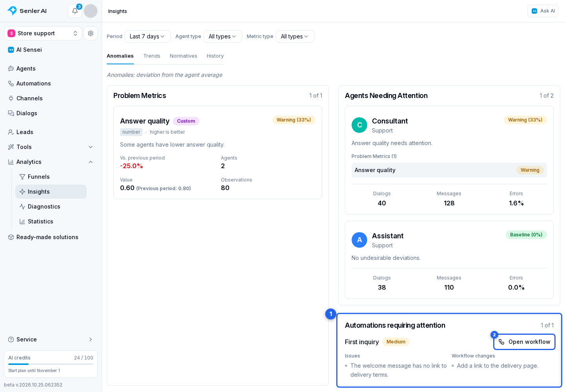Screen dimensions: 565x392
Task: Switch to the History tab
Action: 215,56
